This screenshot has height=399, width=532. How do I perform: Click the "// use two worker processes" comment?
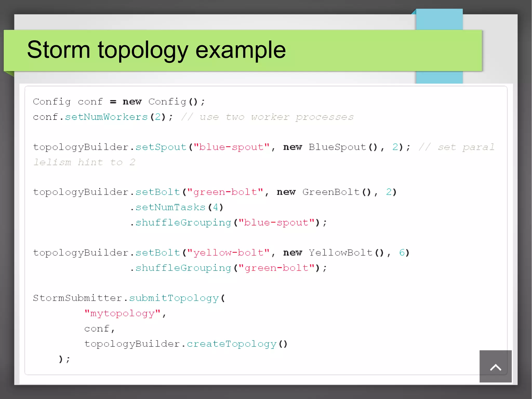point(268,117)
